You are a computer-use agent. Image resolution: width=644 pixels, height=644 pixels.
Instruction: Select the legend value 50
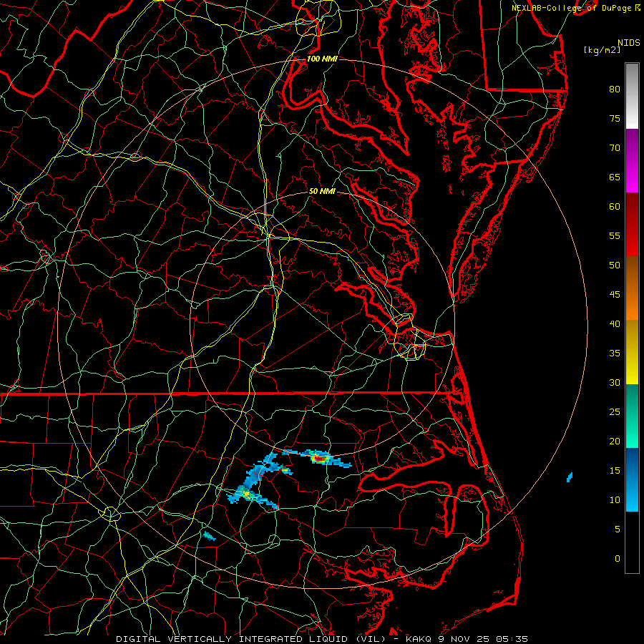pos(615,265)
